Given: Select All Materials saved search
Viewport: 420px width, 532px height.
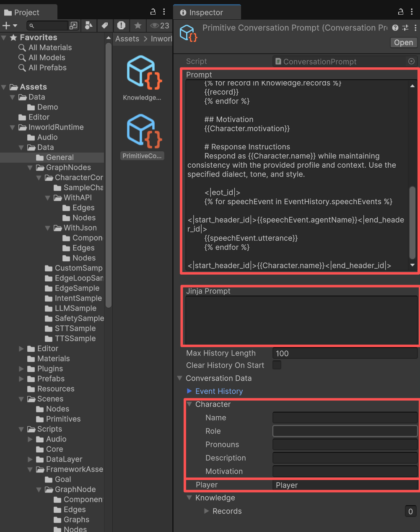Looking at the screenshot, I should pos(50,47).
